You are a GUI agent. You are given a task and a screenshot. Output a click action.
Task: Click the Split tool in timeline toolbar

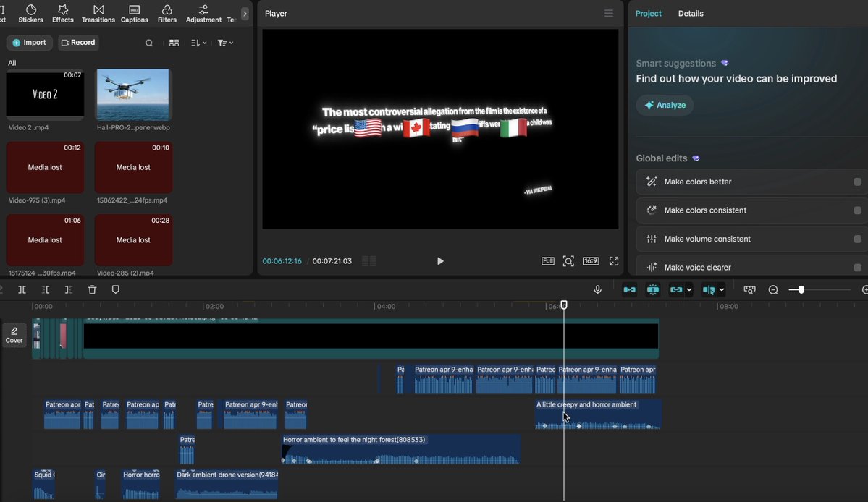coord(22,290)
